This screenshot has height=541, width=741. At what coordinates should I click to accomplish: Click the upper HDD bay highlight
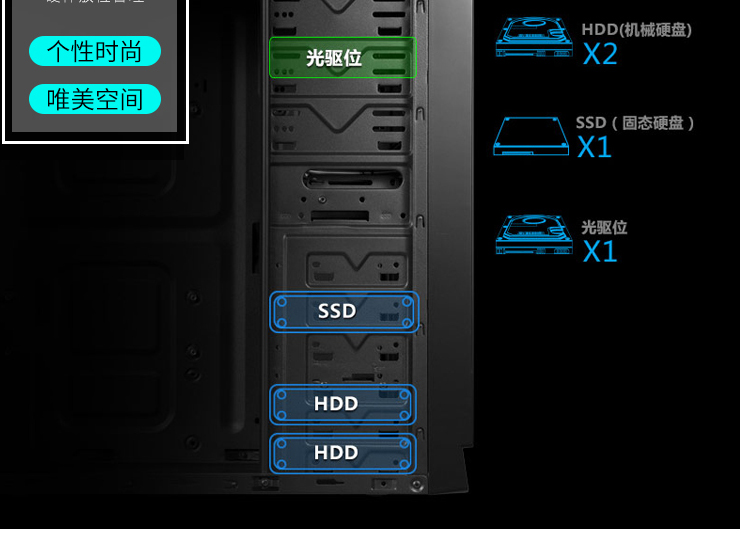click(x=343, y=404)
